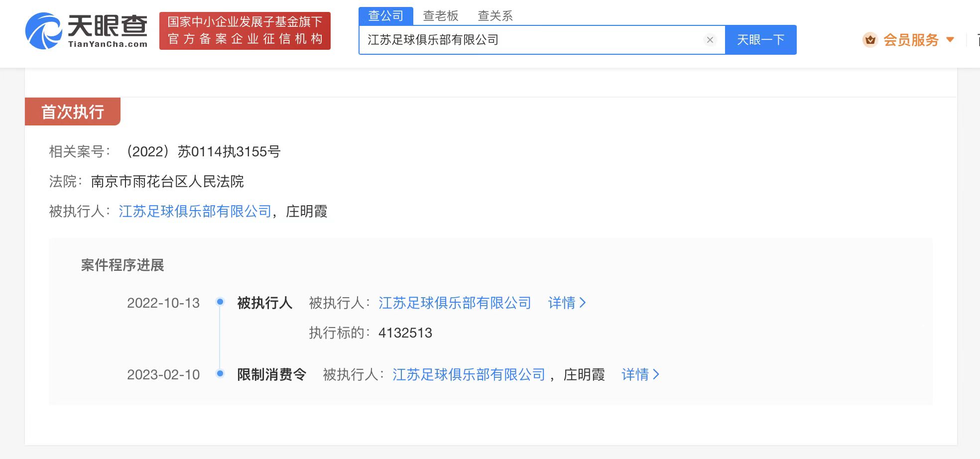The width and height of the screenshot is (980, 459).
Task: Switch to the 查老板 tab
Action: coord(441,16)
